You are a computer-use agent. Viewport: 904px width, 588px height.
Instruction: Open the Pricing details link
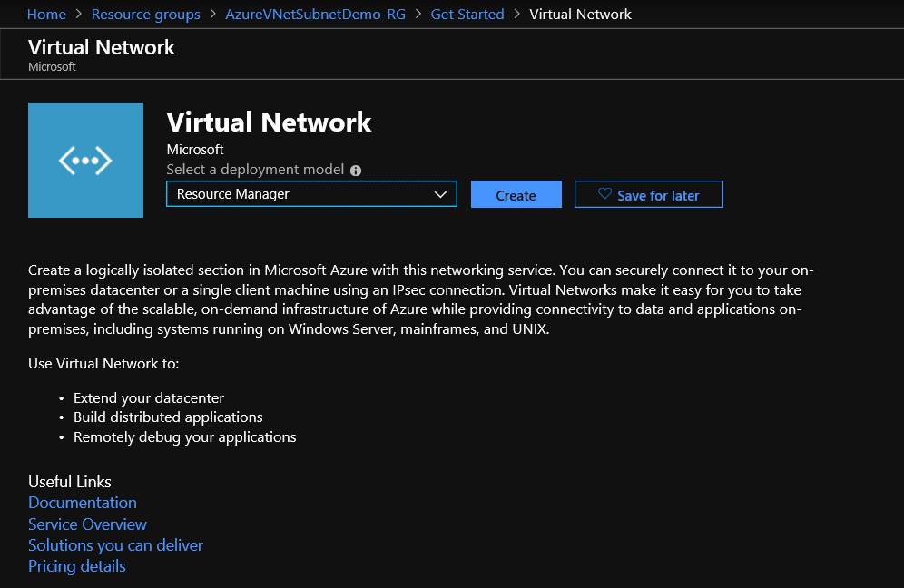click(76, 566)
